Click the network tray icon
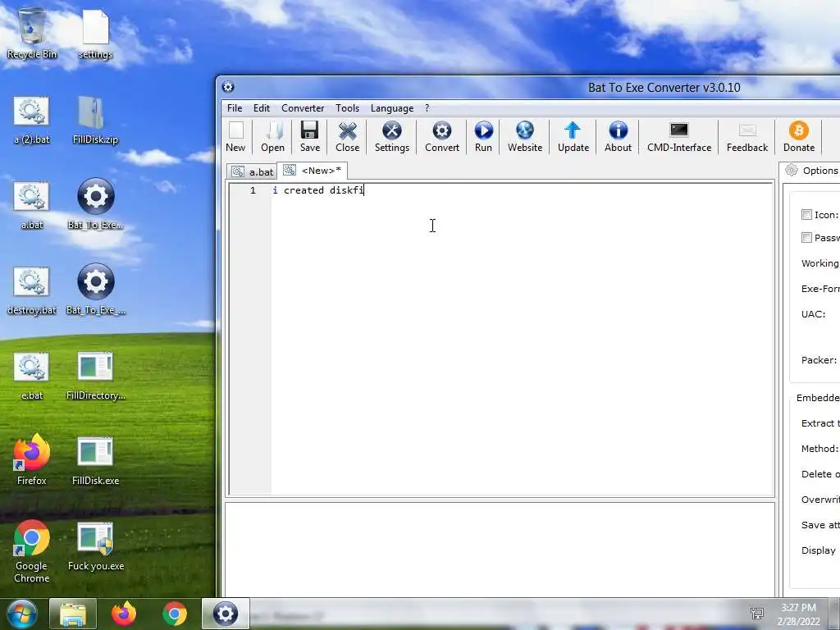The width and height of the screenshot is (840, 630). click(x=757, y=614)
